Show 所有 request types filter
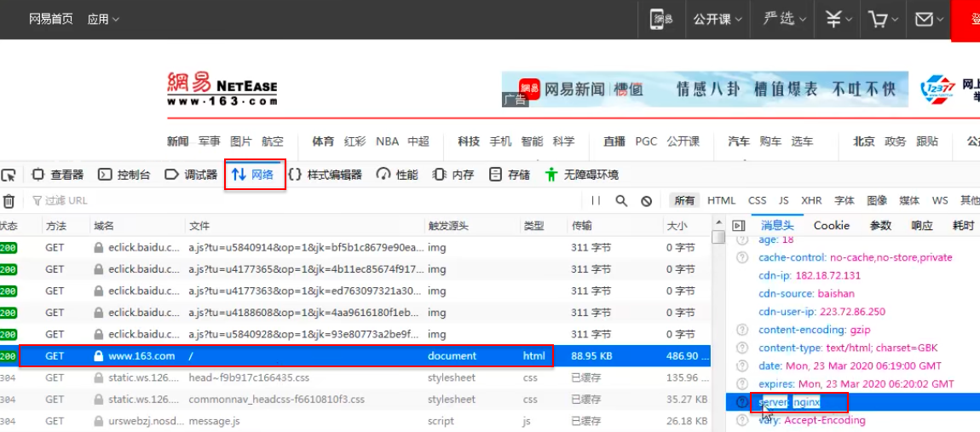 pos(684,201)
